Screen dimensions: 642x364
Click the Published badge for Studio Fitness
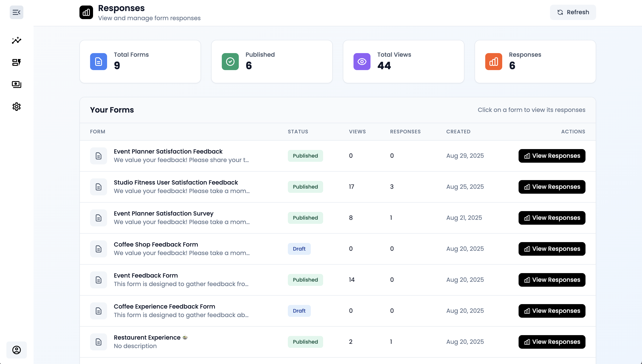click(x=305, y=187)
